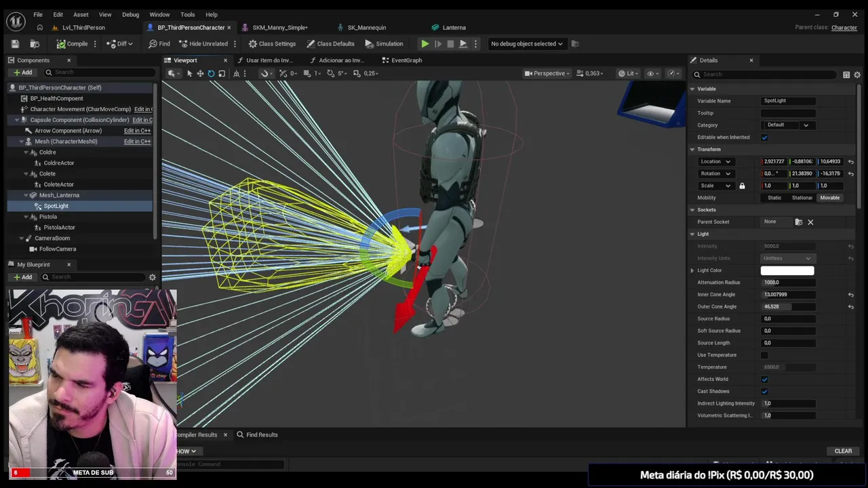Image resolution: width=868 pixels, height=488 pixels.
Task: Toggle Affects World checkbox
Action: (x=764, y=380)
